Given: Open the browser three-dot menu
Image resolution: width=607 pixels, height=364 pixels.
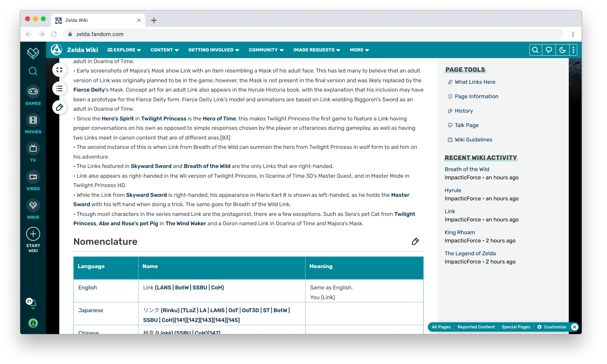Looking at the screenshot, I should 573,34.
